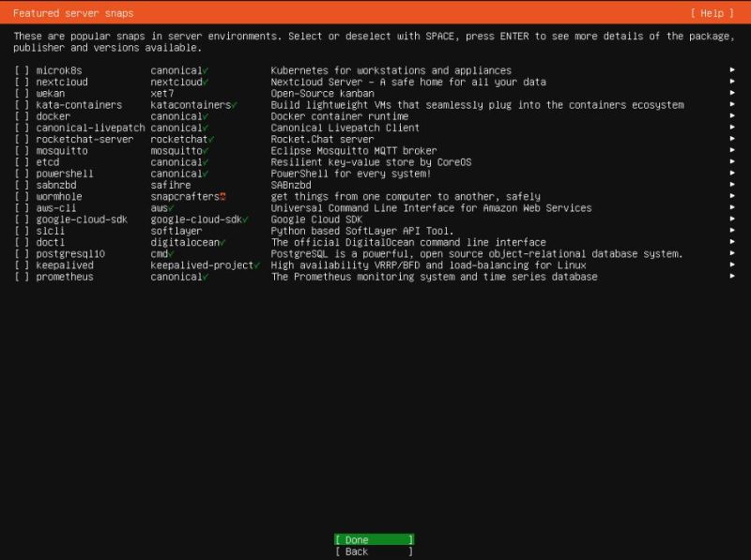Toggle the microk8s snap checkbox
This screenshot has height=560, width=751.
click(22, 71)
